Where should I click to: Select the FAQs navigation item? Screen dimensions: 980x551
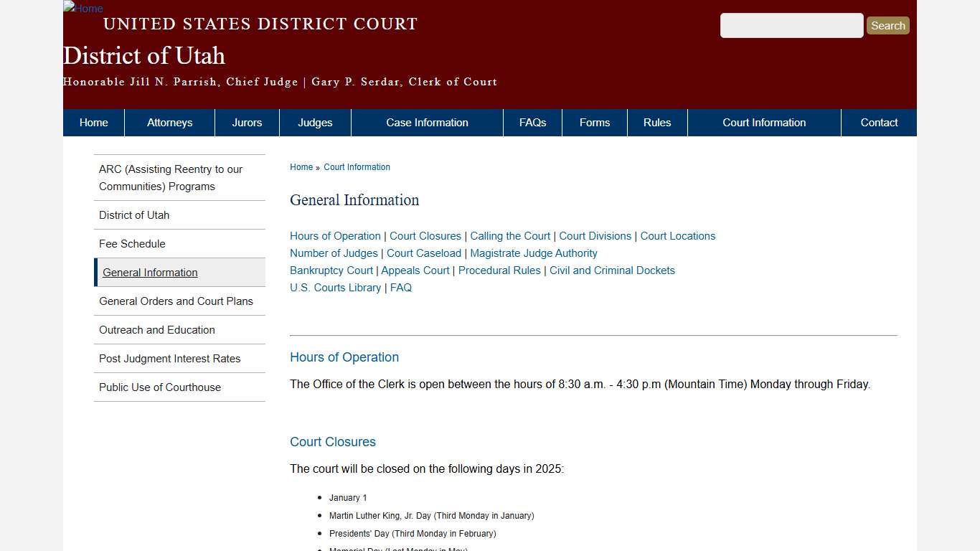[532, 122]
